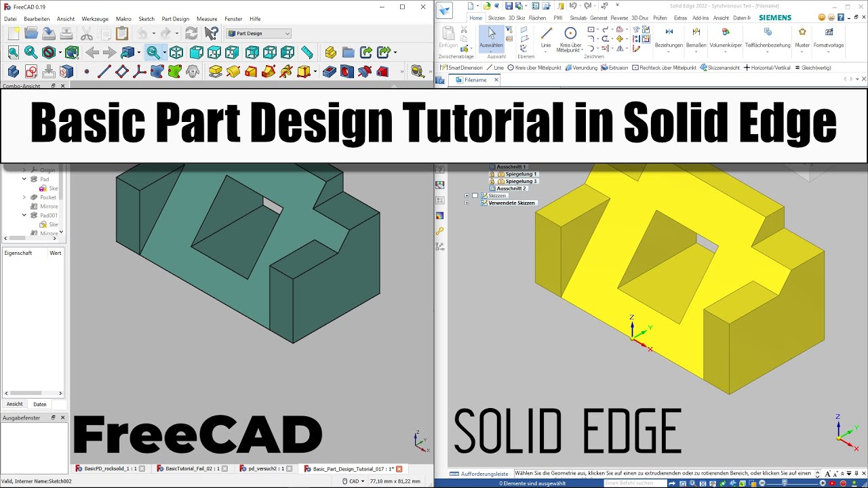The image size is (868, 488).
Task: Activate the What's This help cursor icon
Action: click(x=212, y=33)
